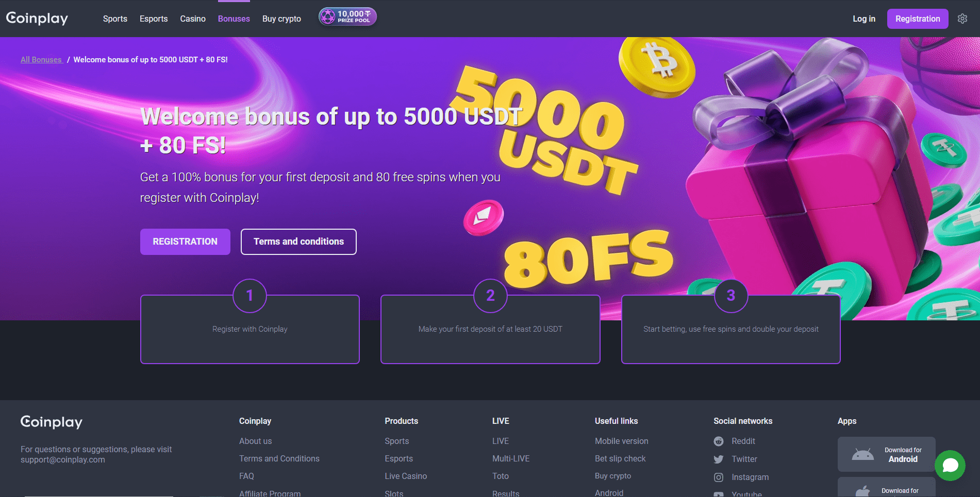Viewport: 980px width, 497px height.
Task: Open the Instagram icon link
Action: tap(719, 477)
